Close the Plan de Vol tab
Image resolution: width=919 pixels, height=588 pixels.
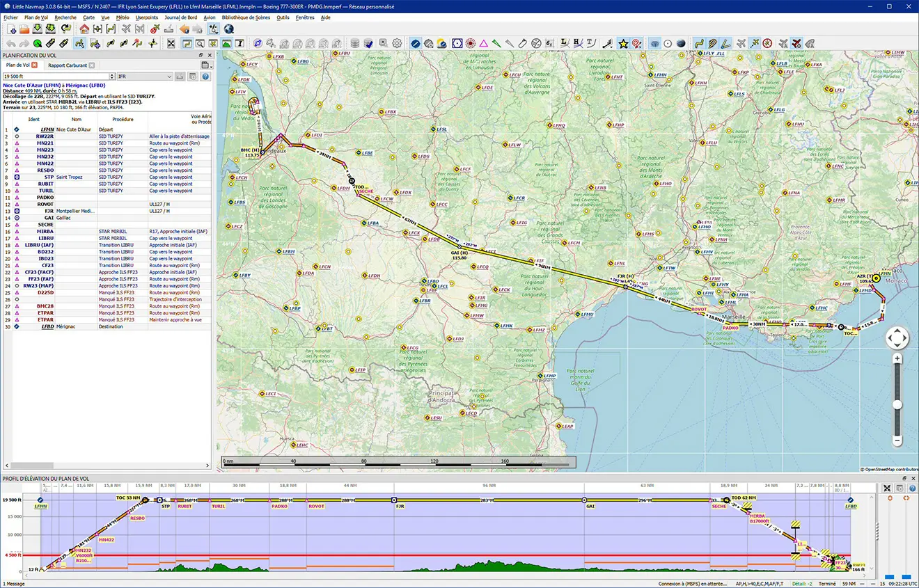[34, 65]
